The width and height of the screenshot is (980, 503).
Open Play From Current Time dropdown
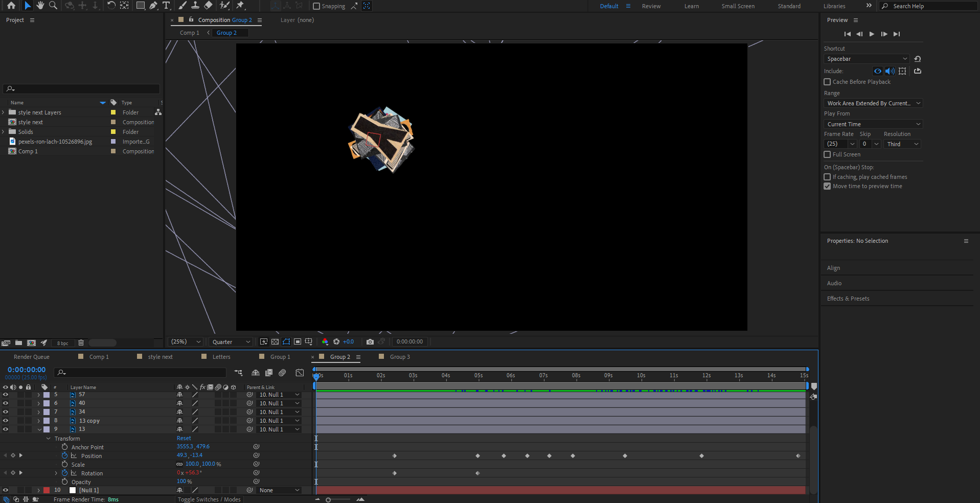click(x=873, y=124)
